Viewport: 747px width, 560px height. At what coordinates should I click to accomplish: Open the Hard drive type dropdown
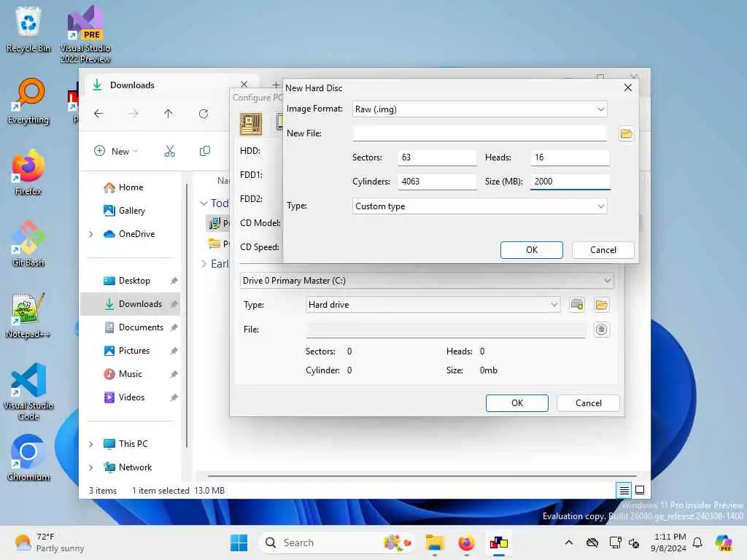pyautogui.click(x=433, y=305)
